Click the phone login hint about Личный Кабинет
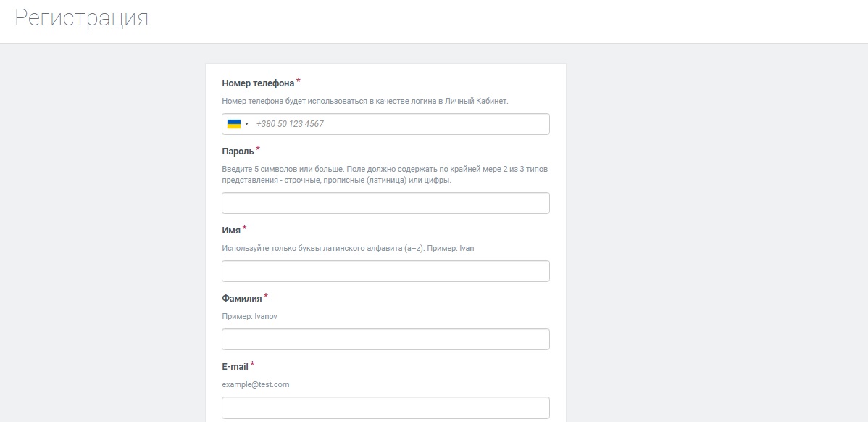 364,101
